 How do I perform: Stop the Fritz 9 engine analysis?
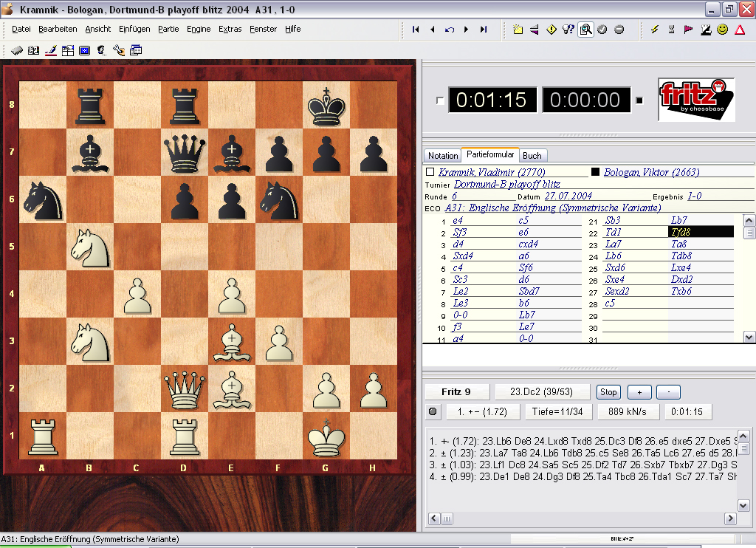pos(608,392)
